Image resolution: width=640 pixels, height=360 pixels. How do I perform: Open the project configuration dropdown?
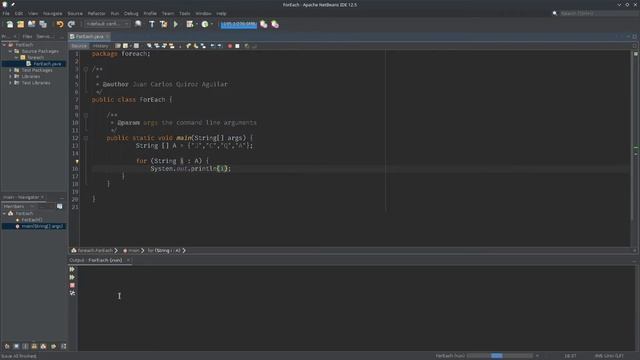point(108,24)
